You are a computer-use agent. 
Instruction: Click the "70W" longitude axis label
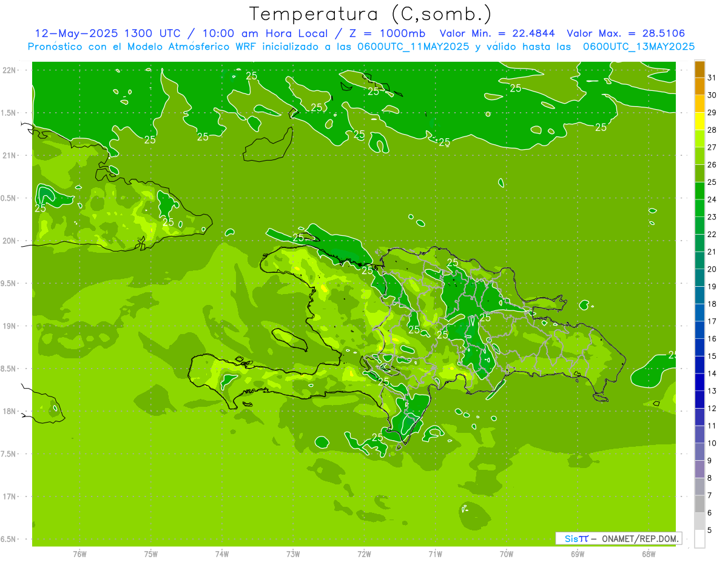[507, 554]
